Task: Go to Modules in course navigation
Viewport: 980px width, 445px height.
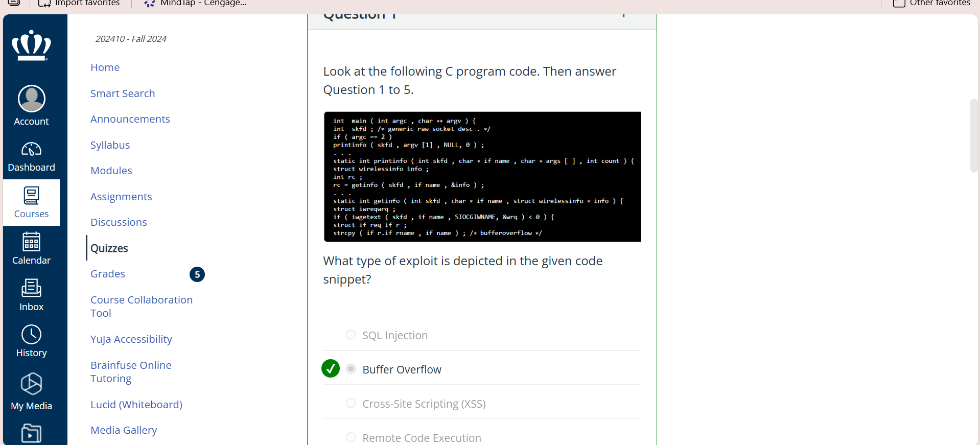Action: [111, 171]
